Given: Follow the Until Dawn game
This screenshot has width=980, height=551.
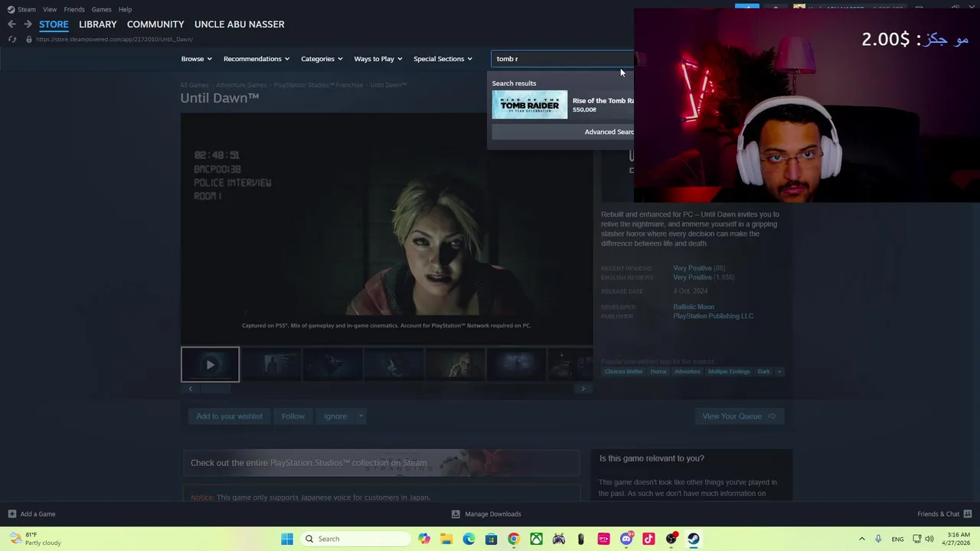Looking at the screenshot, I should pos(292,416).
